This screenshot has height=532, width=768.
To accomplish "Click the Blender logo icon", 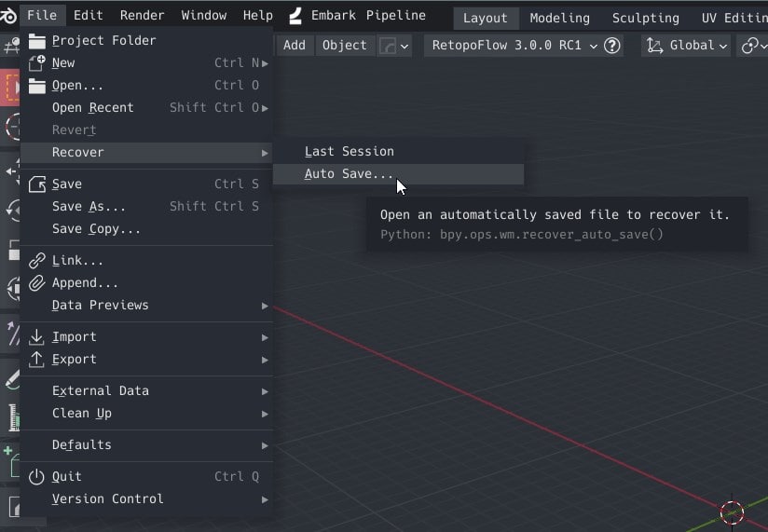I will (x=7, y=15).
